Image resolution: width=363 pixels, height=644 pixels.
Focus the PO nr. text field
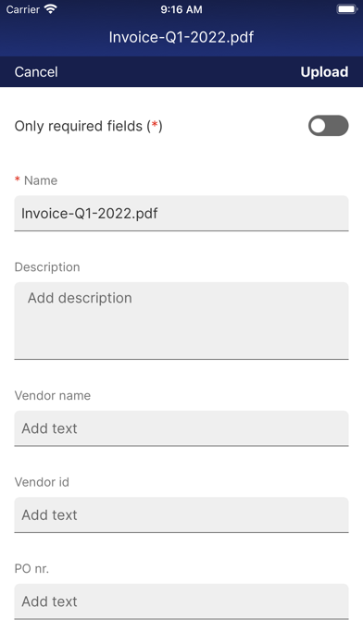click(x=181, y=601)
